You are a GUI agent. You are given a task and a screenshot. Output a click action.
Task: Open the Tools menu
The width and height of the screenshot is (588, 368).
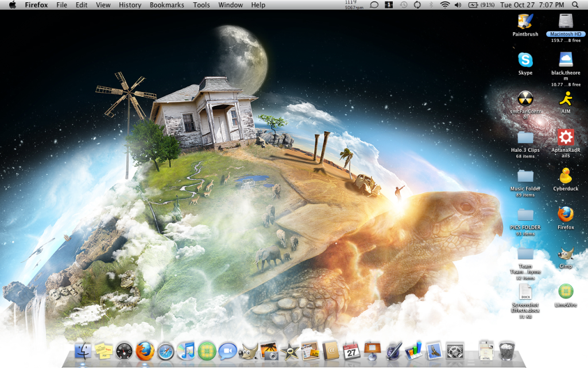point(202,5)
